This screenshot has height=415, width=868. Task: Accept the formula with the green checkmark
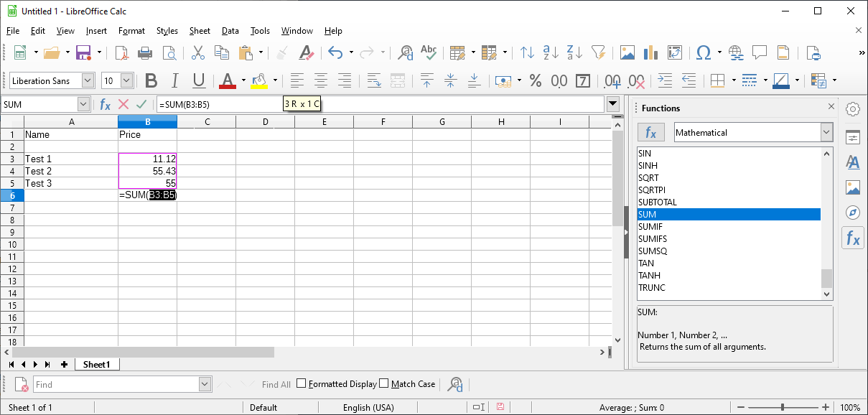(141, 104)
